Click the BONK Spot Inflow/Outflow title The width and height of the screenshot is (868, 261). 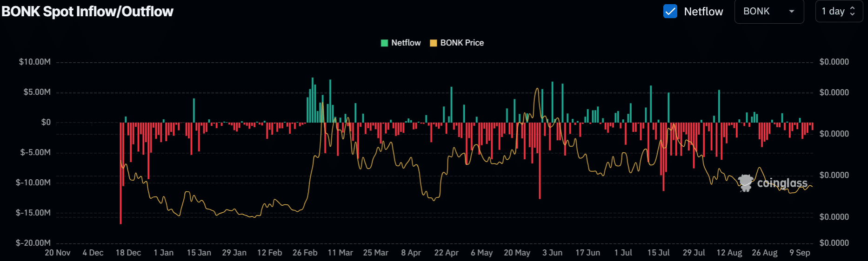tap(87, 12)
